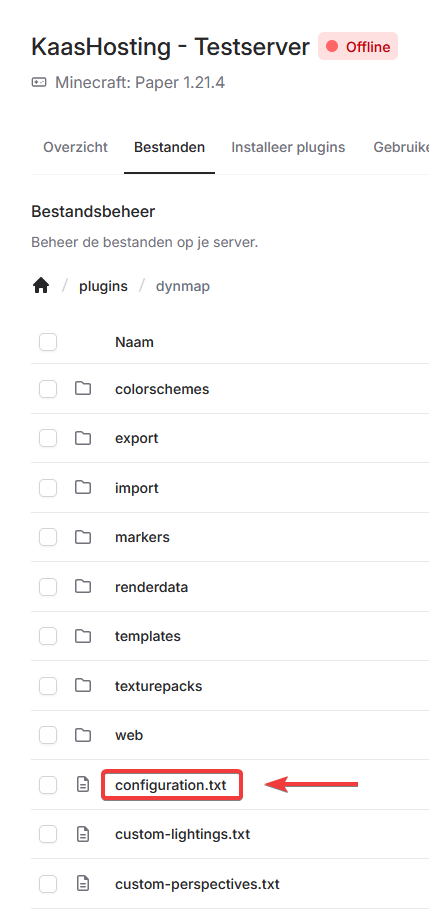429x915 pixels.
Task: Check the box for the import folder
Action: pos(48,487)
